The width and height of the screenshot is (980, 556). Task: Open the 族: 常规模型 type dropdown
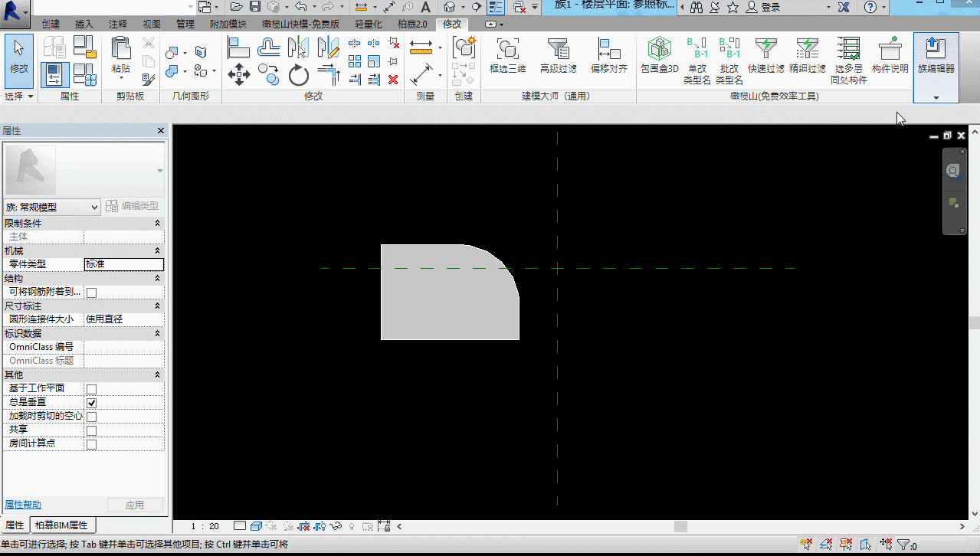[52, 207]
